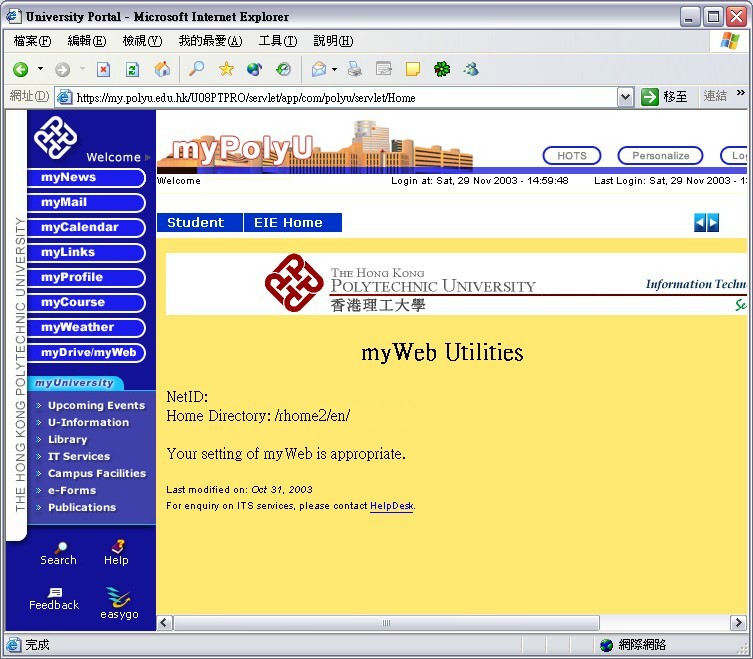Image resolution: width=753 pixels, height=659 pixels.
Task: Open the myCourse sidebar button
Action: click(86, 303)
